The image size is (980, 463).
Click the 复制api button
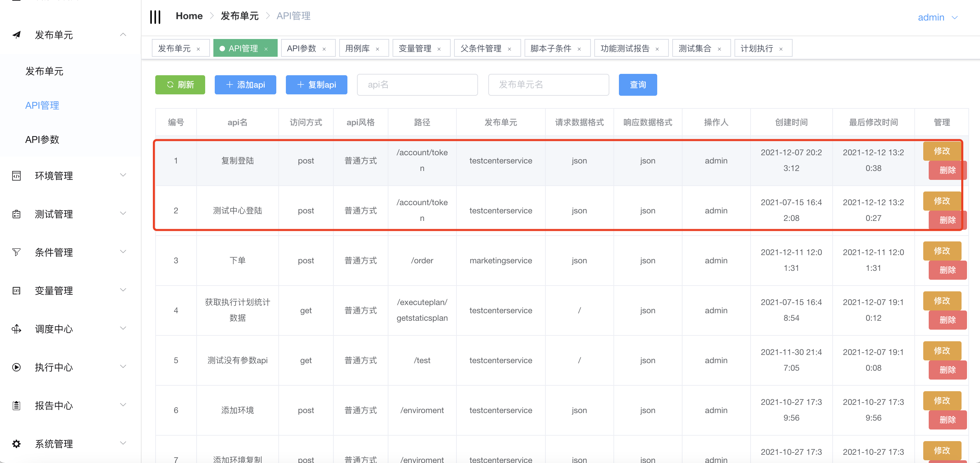coord(317,84)
